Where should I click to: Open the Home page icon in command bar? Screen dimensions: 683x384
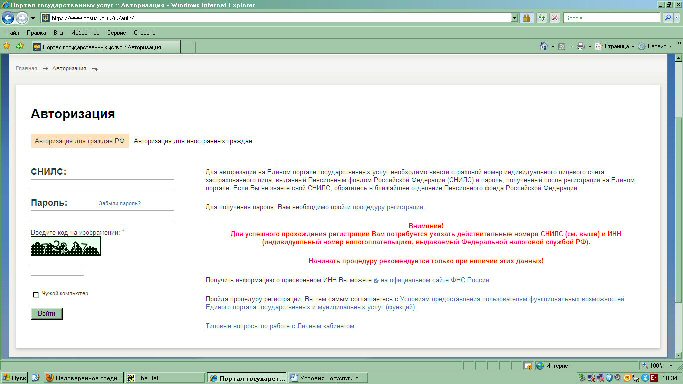pyautogui.click(x=543, y=46)
